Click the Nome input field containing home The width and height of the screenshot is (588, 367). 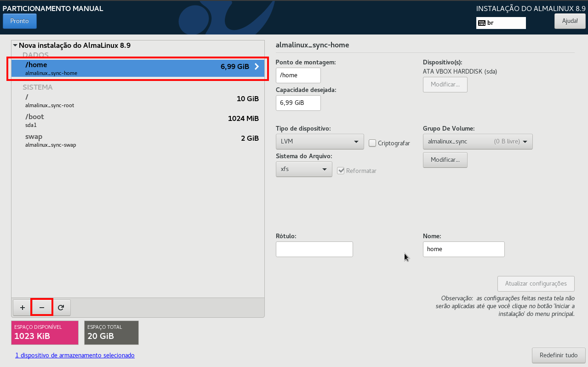point(464,249)
